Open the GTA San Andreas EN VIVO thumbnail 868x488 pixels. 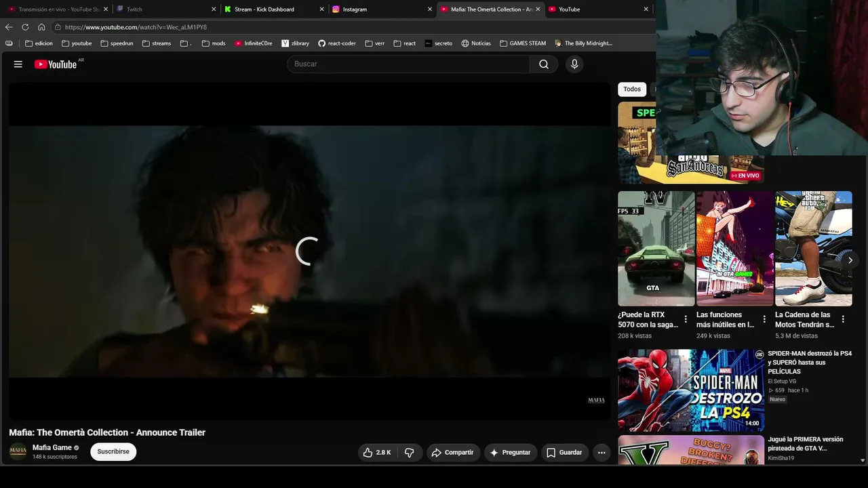click(x=691, y=143)
